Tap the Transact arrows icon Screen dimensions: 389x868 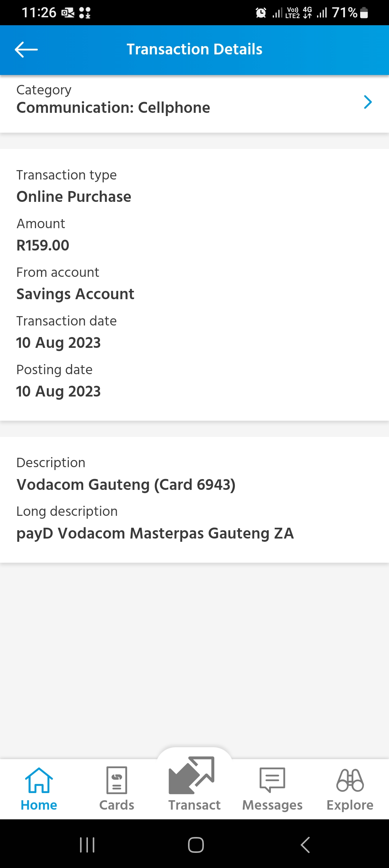[x=192, y=775]
